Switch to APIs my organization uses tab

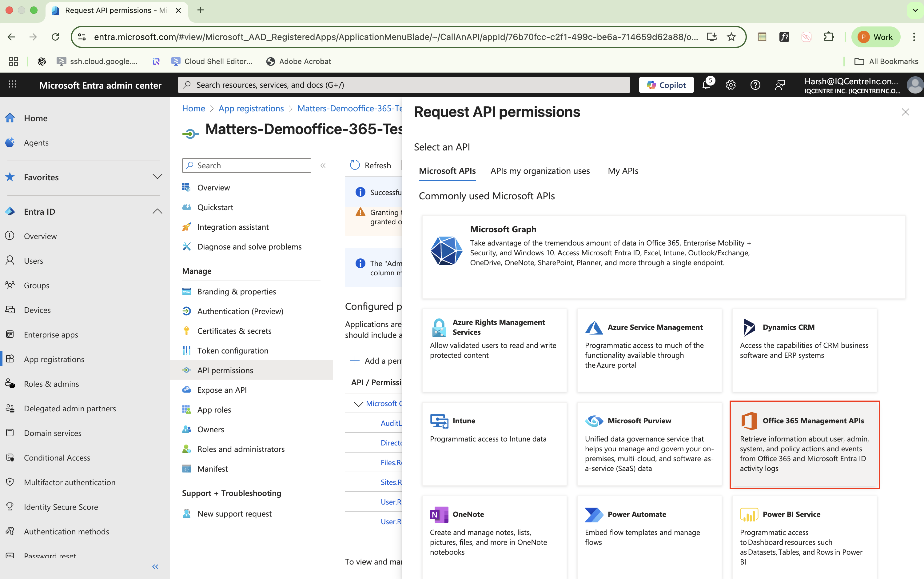click(540, 171)
